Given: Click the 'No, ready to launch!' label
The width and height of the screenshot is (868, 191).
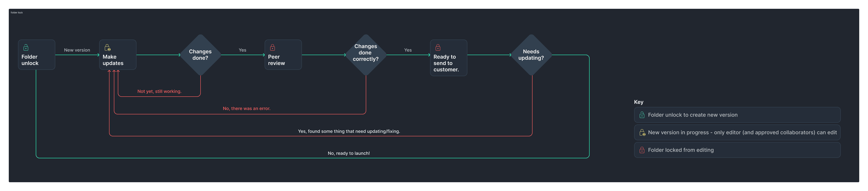Looking at the screenshot, I should (349, 153).
